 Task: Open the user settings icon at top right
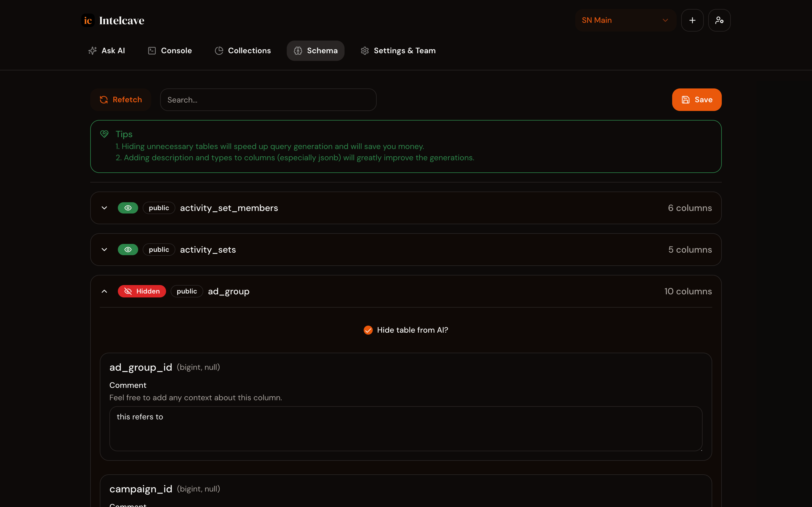coord(719,21)
